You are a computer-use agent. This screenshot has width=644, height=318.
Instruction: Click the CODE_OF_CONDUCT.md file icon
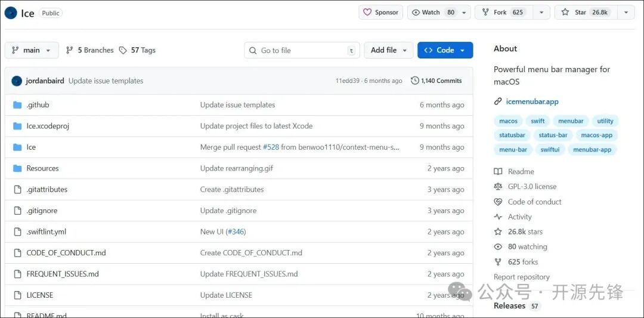point(17,253)
